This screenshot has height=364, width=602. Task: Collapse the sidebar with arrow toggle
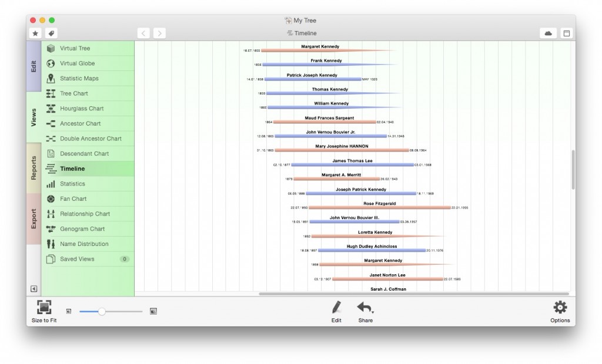tap(34, 289)
